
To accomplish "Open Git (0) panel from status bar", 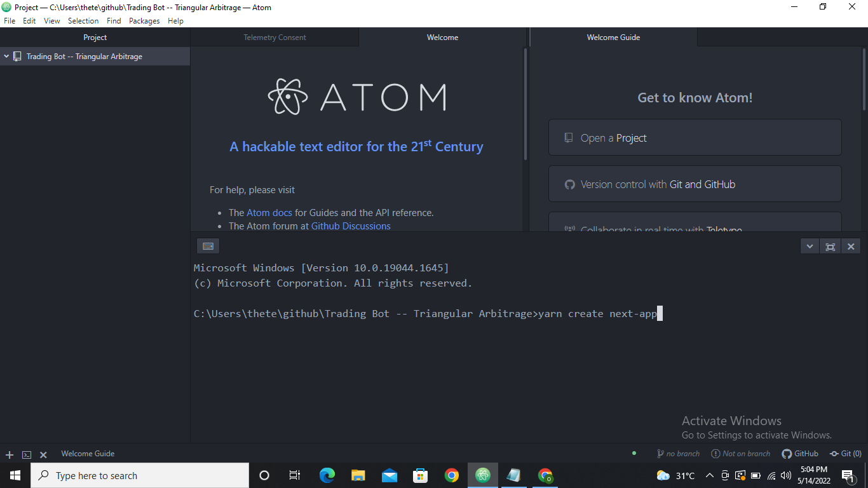I will point(845,454).
